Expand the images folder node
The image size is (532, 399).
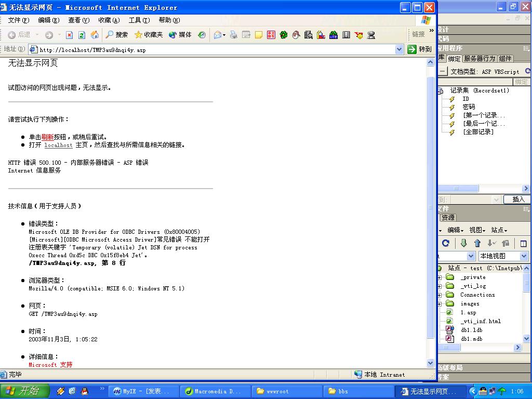tap(440, 303)
